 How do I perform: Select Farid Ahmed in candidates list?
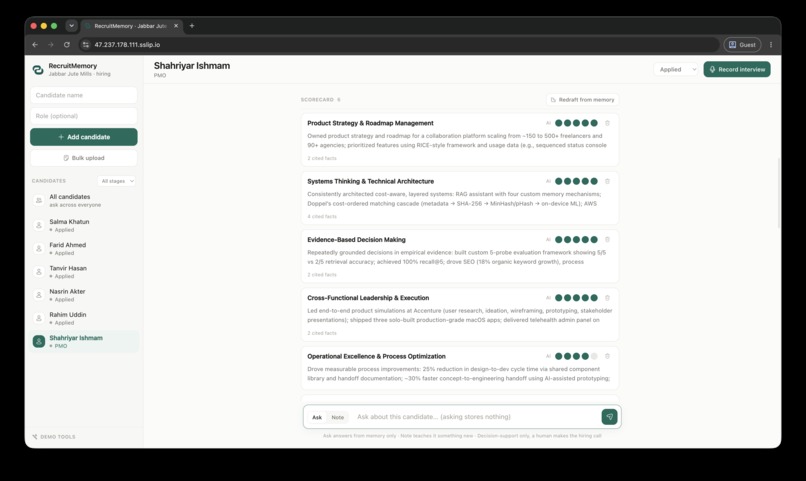click(84, 249)
